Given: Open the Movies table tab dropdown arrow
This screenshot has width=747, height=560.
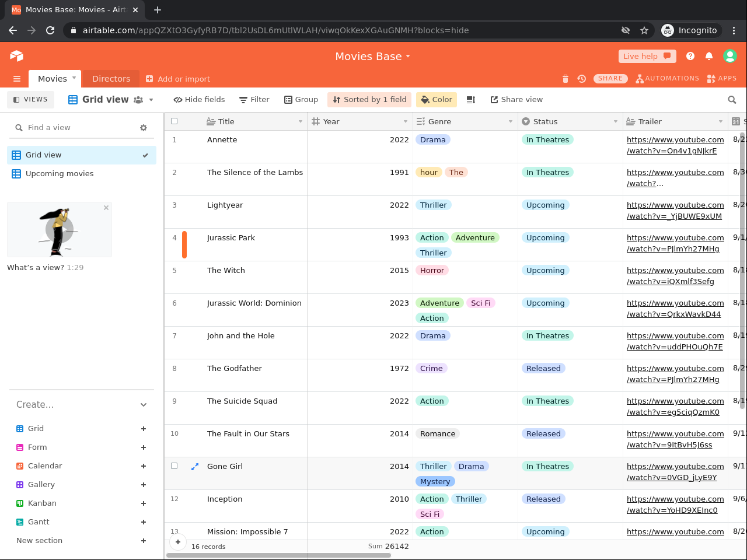Looking at the screenshot, I should point(74,78).
